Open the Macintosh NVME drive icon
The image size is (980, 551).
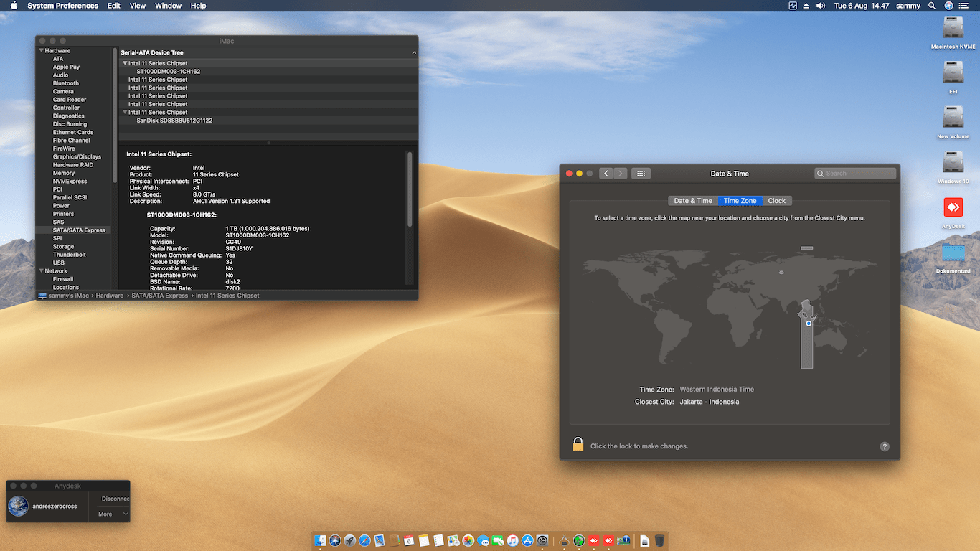point(953,29)
